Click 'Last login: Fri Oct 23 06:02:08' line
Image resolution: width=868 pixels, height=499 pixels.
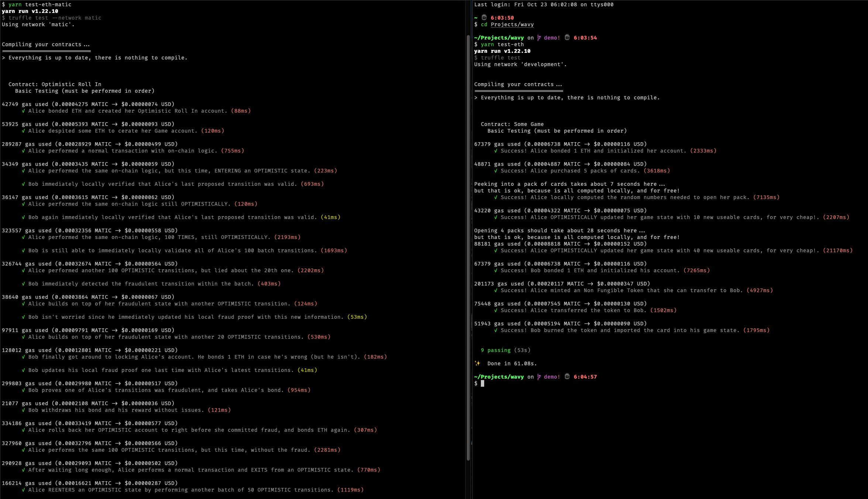(544, 4)
